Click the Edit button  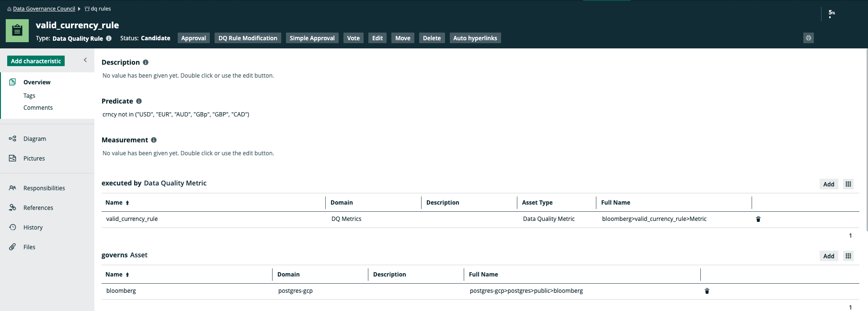[377, 38]
